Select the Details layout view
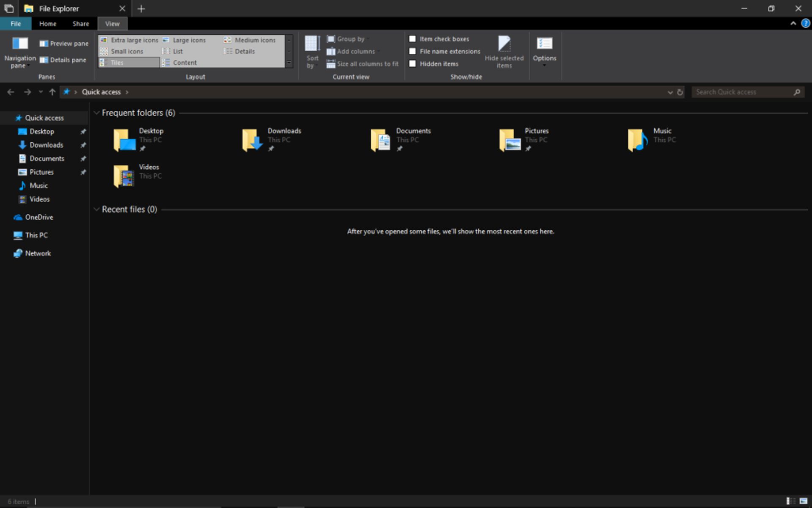812x508 pixels. point(245,51)
